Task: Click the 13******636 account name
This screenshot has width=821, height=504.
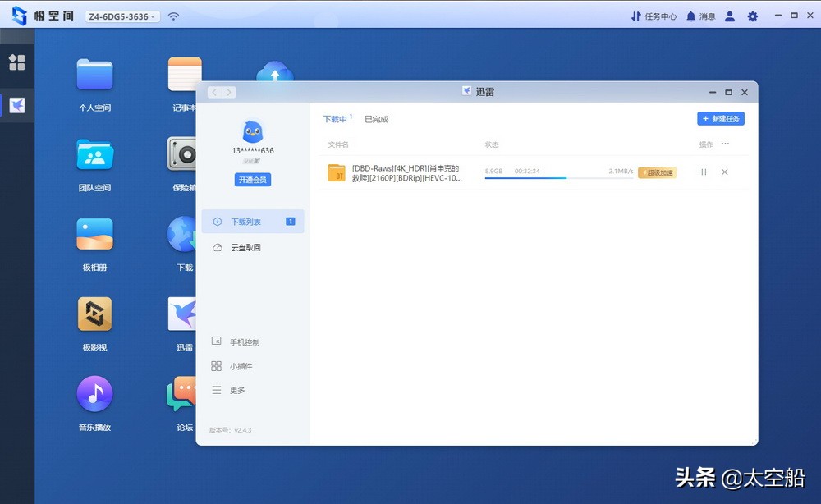Action: click(x=253, y=150)
